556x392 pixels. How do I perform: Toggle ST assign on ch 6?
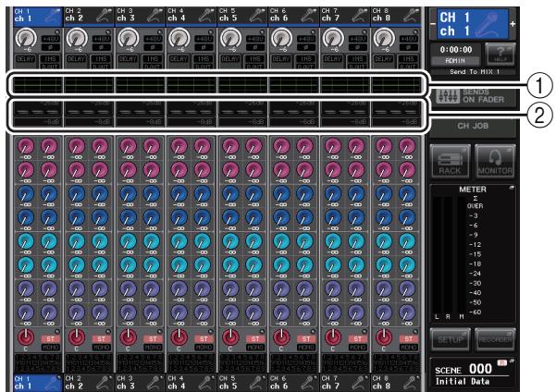[x=305, y=338]
